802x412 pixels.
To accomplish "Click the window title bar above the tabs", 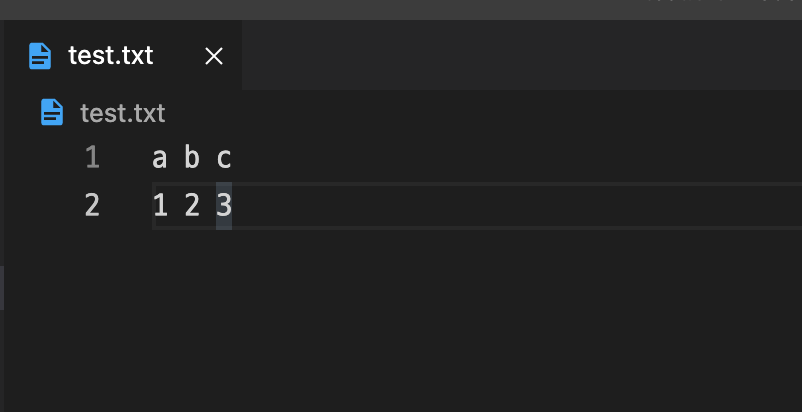I will [400, 9].
